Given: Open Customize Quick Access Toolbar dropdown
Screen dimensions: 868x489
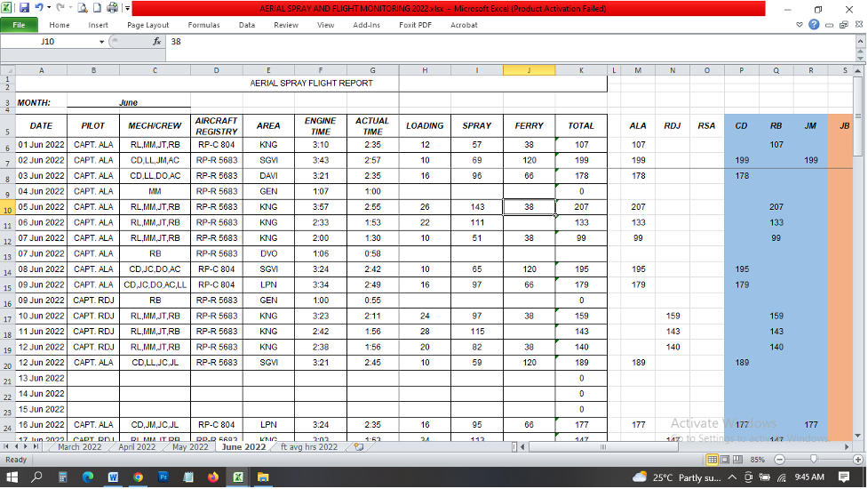Looking at the screenshot, I should (x=127, y=8).
